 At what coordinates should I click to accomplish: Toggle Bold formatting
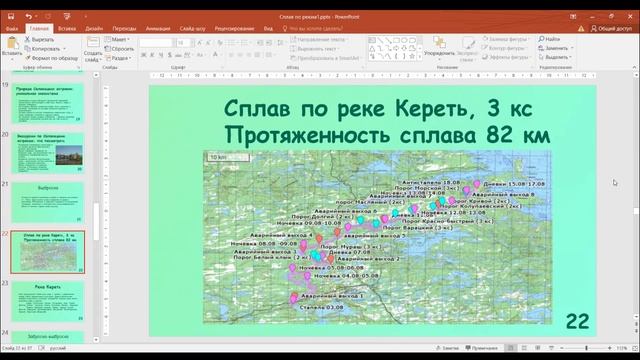(144, 55)
